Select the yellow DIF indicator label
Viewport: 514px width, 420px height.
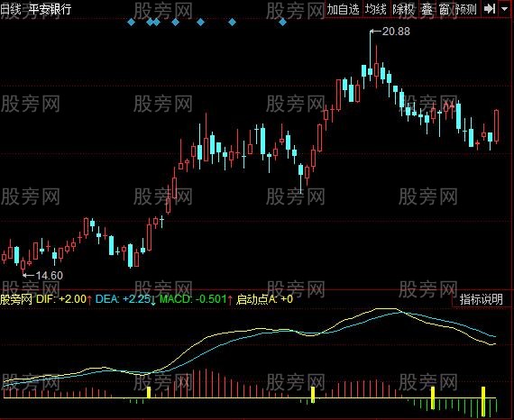[61, 299]
